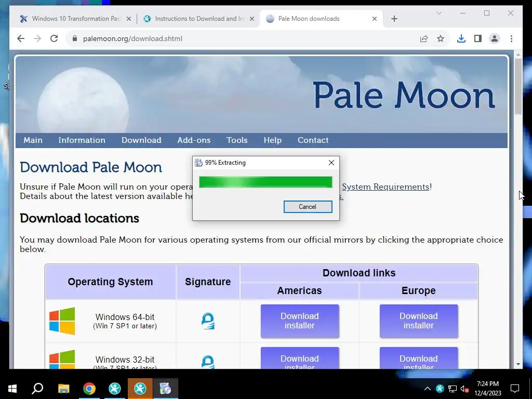Open the notification center icon
532x399 pixels.
515,389
